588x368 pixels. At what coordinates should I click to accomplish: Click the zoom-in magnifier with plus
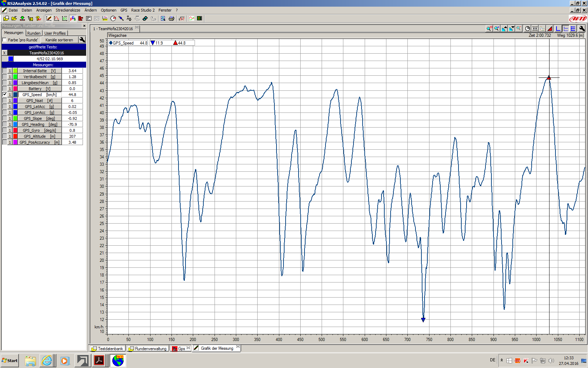497,29
